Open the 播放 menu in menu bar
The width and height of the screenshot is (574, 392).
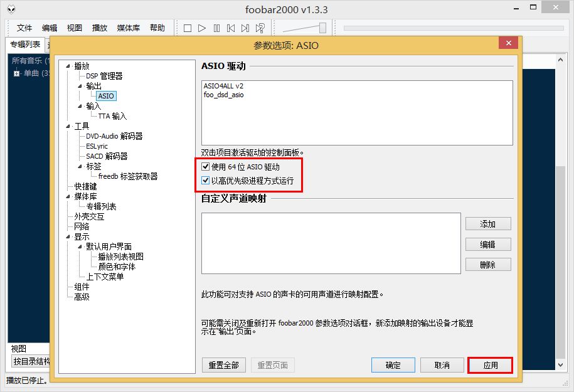click(x=100, y=28)
